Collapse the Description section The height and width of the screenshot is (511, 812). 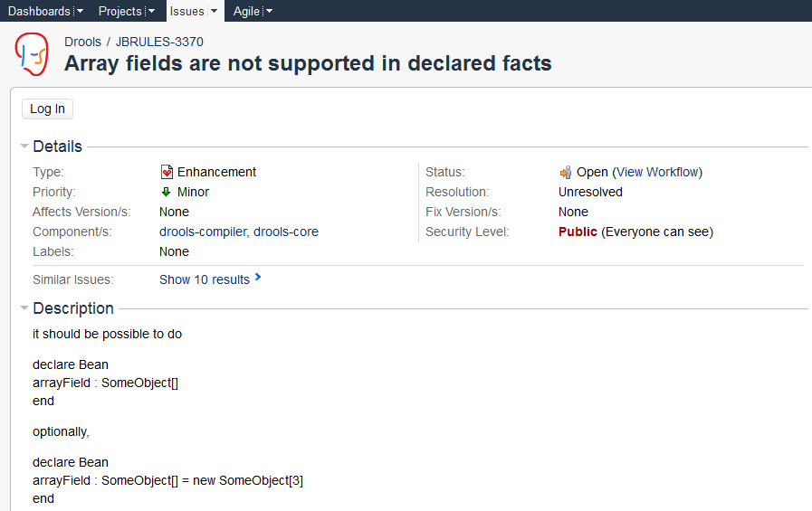point(24,308)
